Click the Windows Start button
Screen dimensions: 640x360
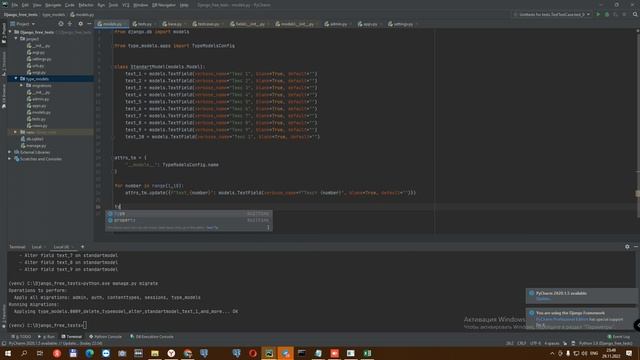(x=8, y=353)
